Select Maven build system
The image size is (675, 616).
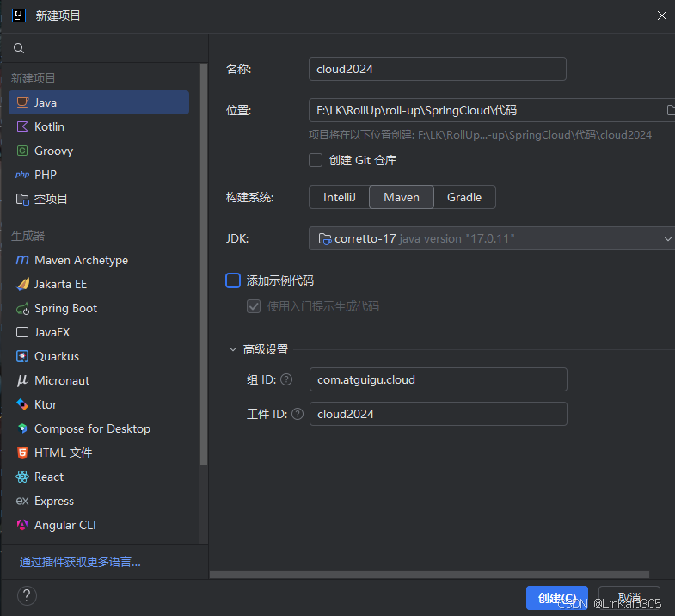[402, 197]
